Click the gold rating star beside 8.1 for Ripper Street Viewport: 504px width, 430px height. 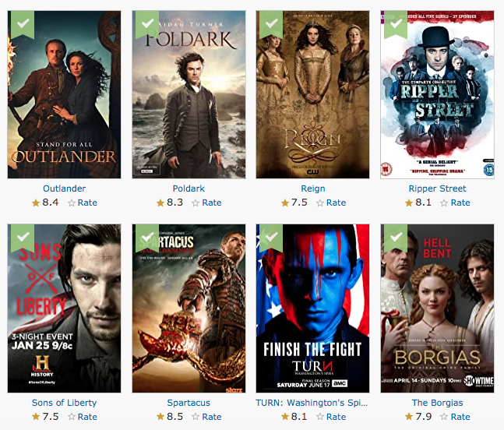[x=409, y=203]
